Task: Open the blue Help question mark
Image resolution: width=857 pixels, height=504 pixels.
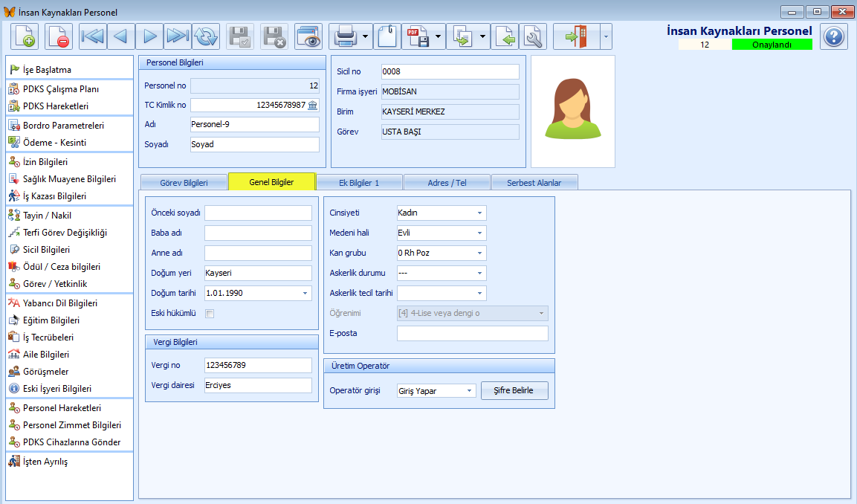Action: [x=833, y=36]
